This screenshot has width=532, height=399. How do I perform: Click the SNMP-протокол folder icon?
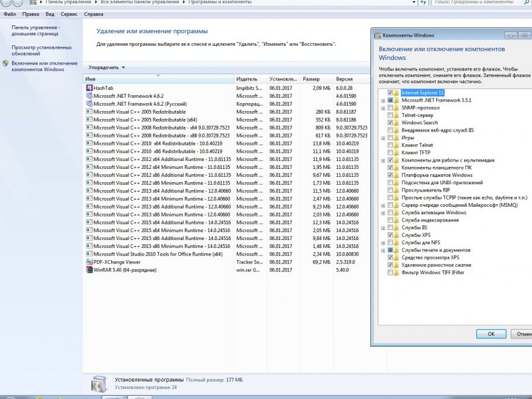point(396,108)
